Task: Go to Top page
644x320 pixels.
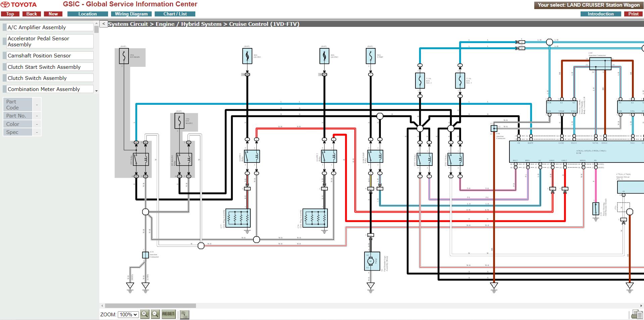Action: coord(10,14)
